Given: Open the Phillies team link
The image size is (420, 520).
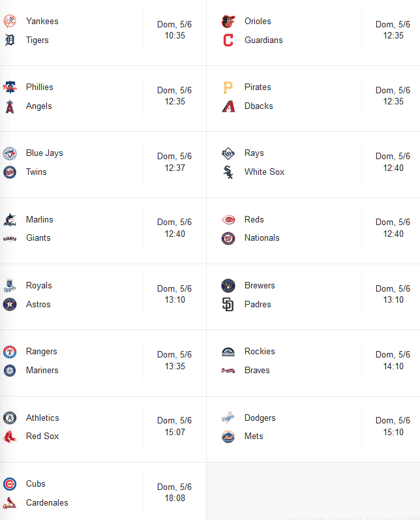Looking at the screenshot, I should point(40,87).
